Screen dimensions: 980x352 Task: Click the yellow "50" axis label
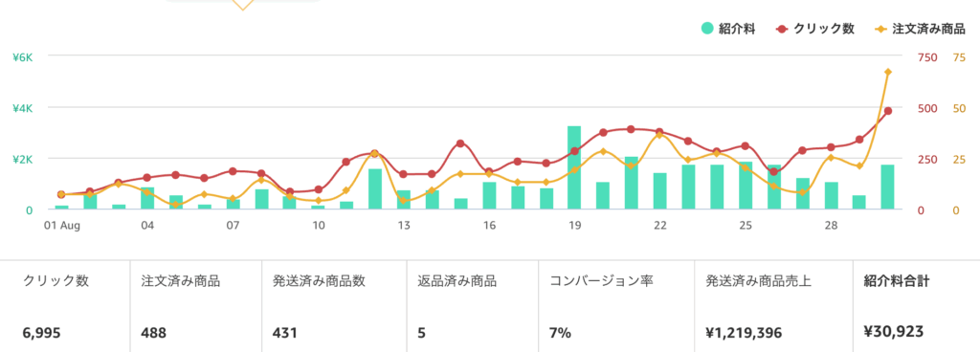959,109
